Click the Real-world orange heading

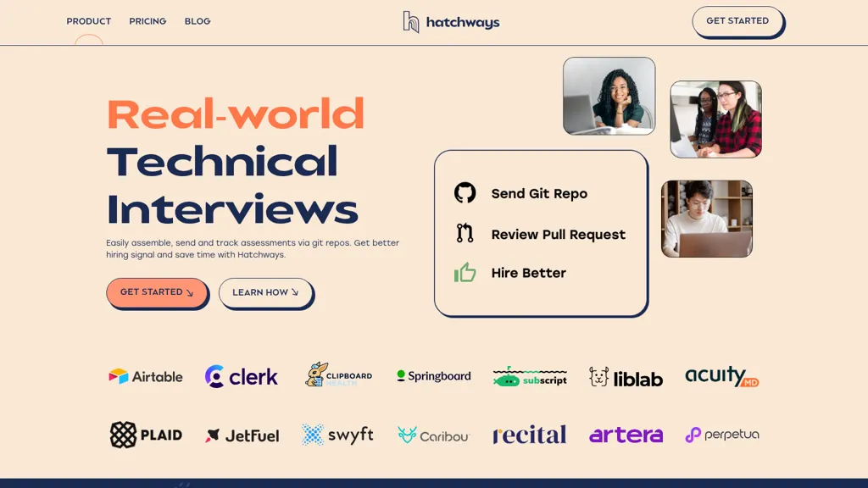pyautogui.click(x=236, y=114)
